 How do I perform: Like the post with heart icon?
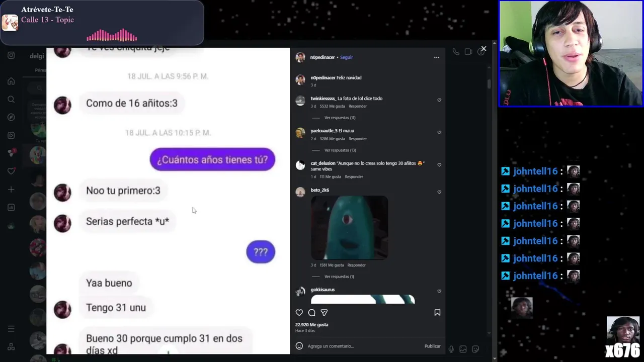(x=299, y=313)
